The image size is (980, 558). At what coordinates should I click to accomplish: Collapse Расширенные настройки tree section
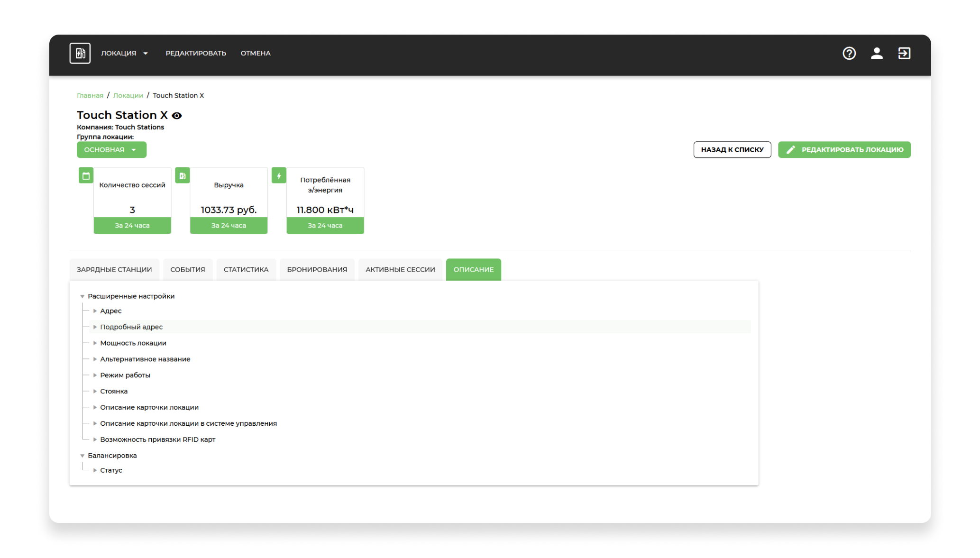click(82, 296)
